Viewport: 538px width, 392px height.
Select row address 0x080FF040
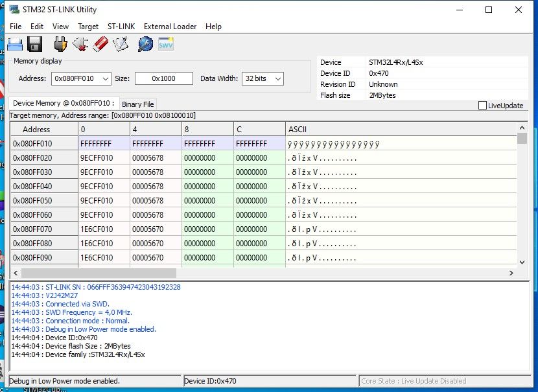44,187
